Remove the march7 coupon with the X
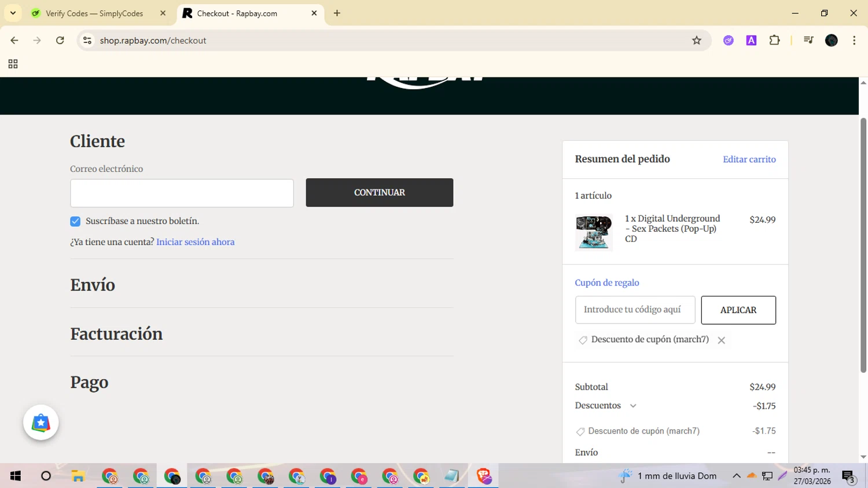The height and width of the screenshot is (488, 868). click(x=721, y=340)
